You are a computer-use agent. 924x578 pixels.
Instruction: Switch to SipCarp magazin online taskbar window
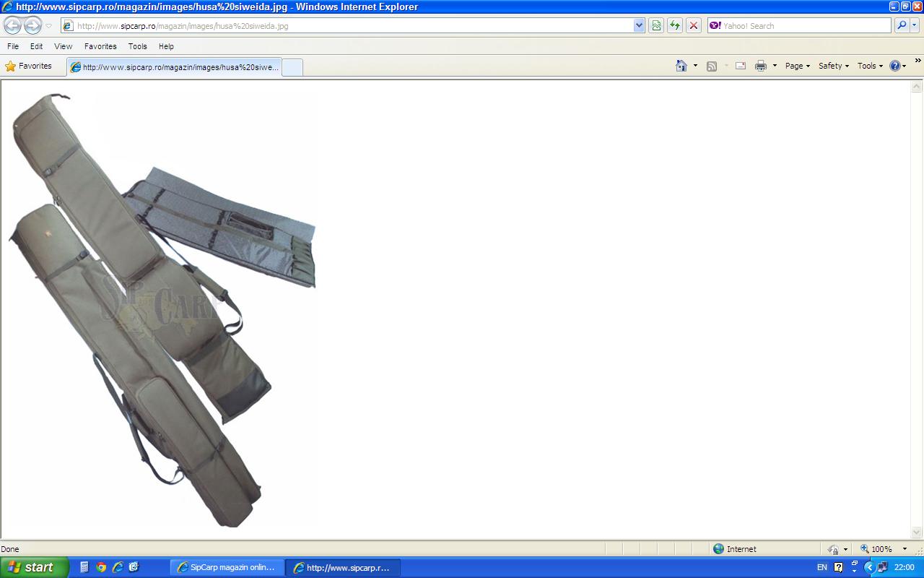(x=227, y=567)
